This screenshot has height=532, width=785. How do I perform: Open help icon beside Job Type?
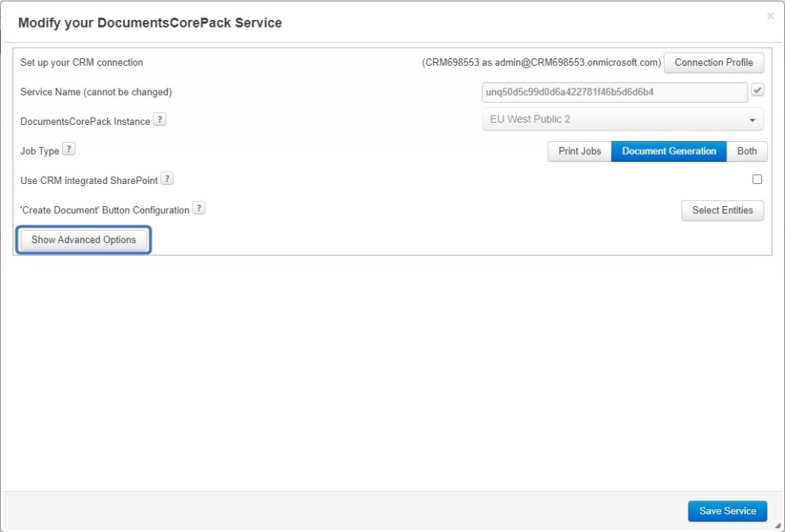point(68,149)
